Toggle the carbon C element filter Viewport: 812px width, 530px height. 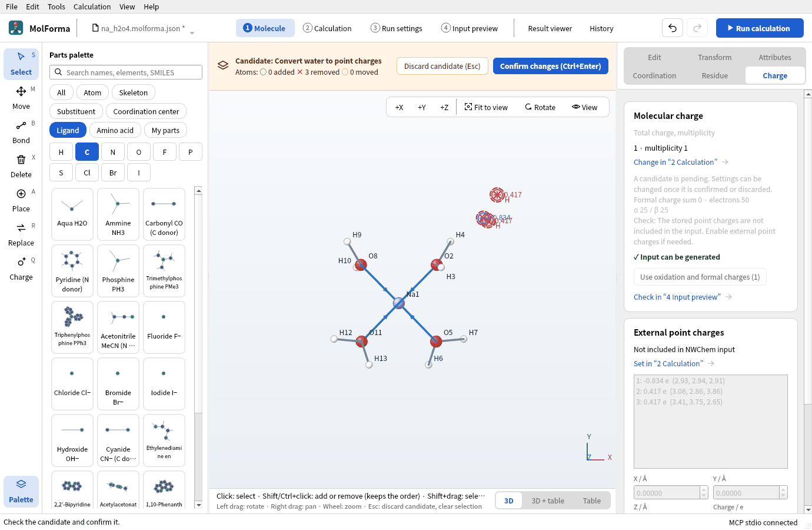point(87,152)
